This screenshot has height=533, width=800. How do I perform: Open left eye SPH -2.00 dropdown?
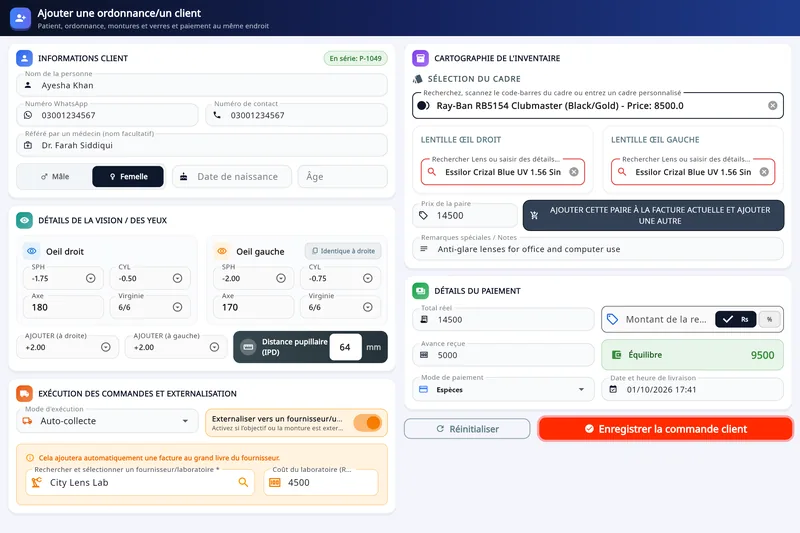coord(281,278)
